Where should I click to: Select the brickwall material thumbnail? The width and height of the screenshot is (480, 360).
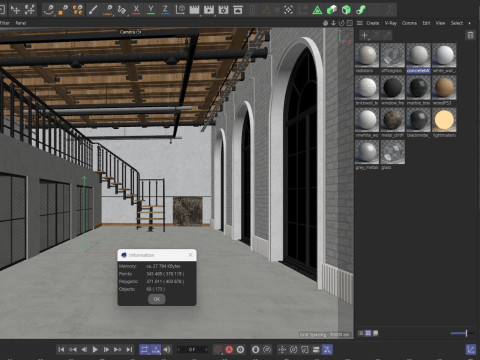coord(367,88)
